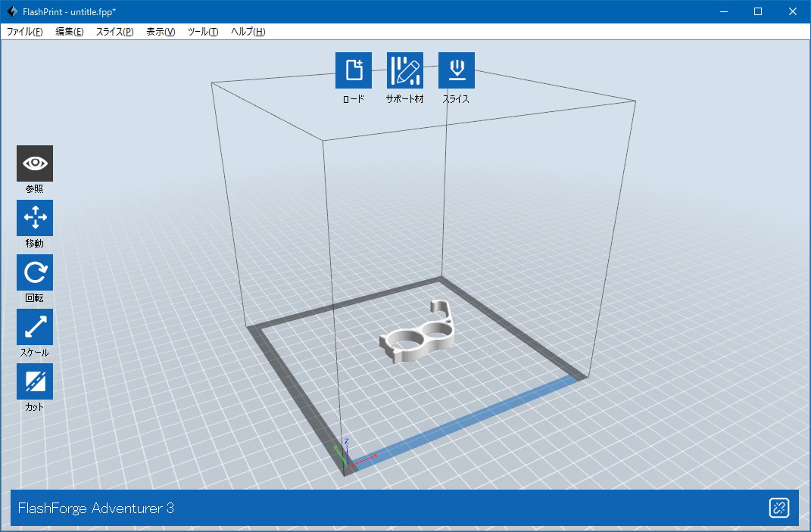811x532 pixels.
Task: Select the Cut (カット) tool
Action: point(35,381)
